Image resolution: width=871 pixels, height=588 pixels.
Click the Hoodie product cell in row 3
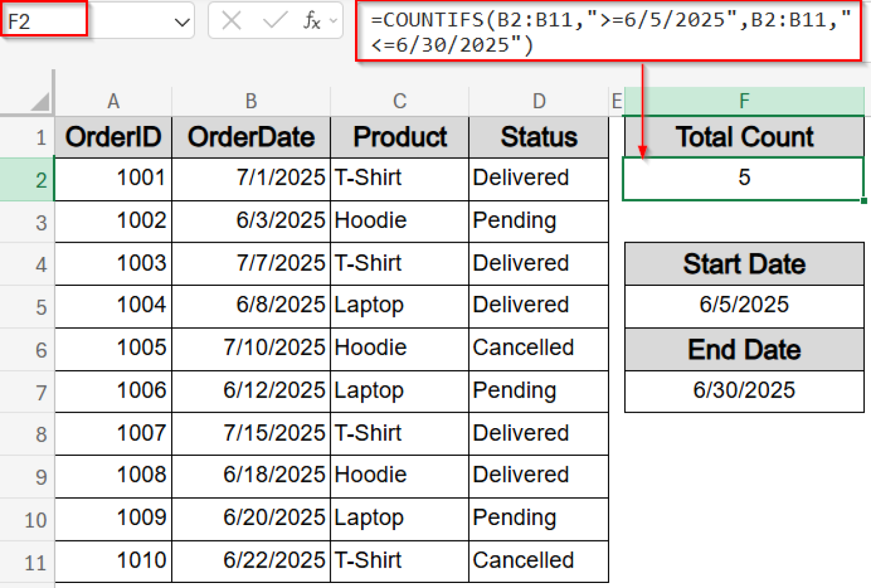click(x=399, y=221)
